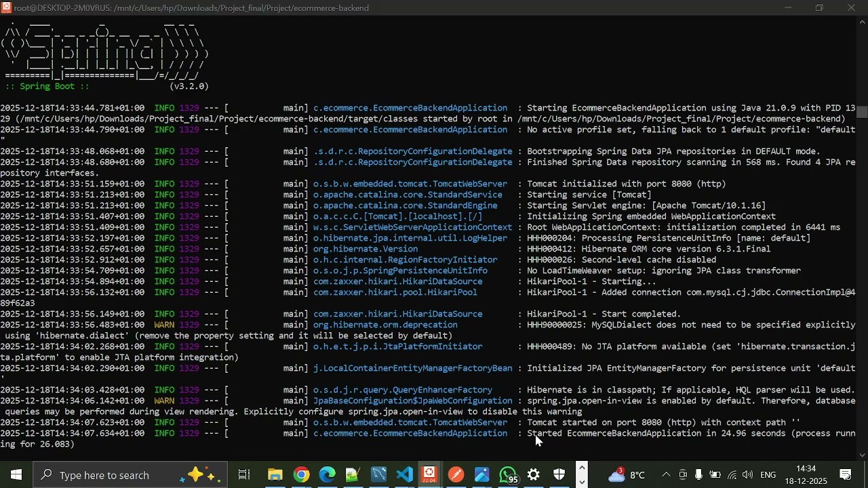Open network Wi-Fi settings in the tray
Viewport: 868px width, 488px height.
(x=732, y=475)
